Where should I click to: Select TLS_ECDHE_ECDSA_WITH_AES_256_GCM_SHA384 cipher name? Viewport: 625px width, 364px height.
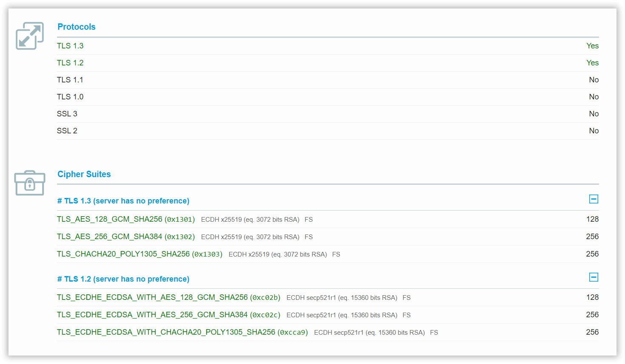(152, 315)
